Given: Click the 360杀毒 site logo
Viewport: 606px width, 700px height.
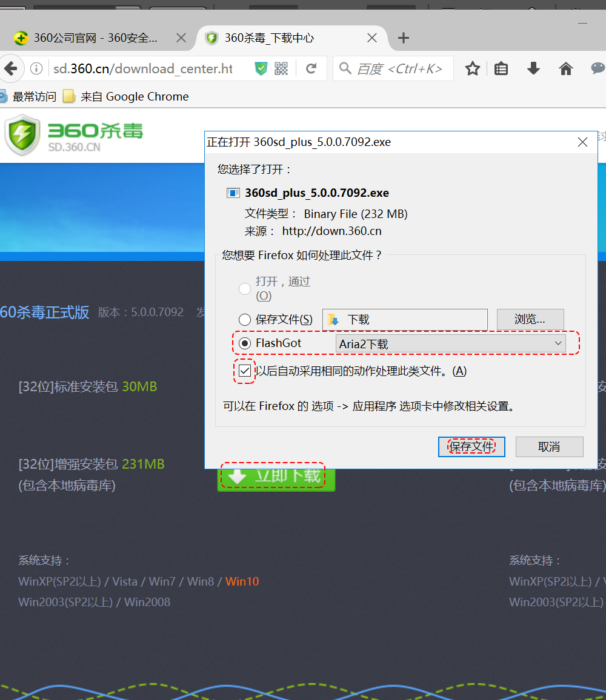Looking at the screenshot, I should (73, 134).
